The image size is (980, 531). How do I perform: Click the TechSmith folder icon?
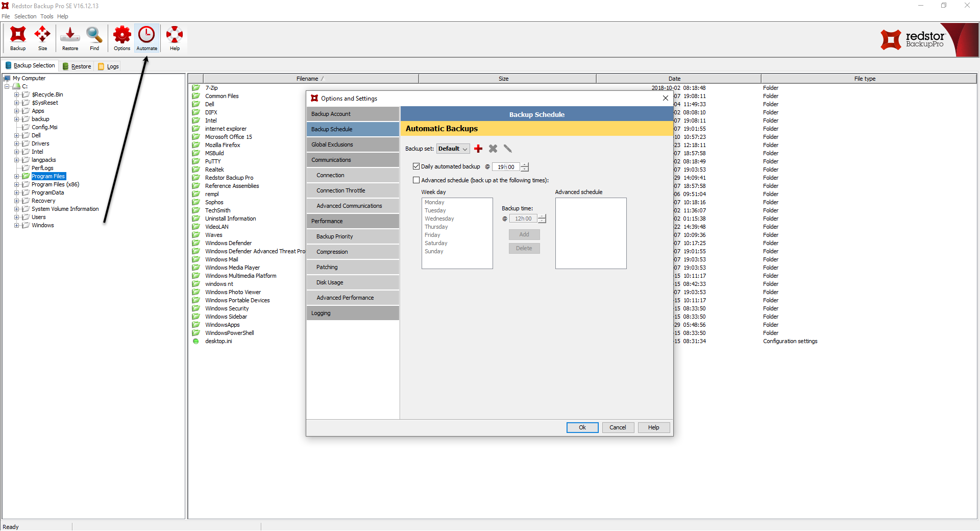[x=196, y=210]
